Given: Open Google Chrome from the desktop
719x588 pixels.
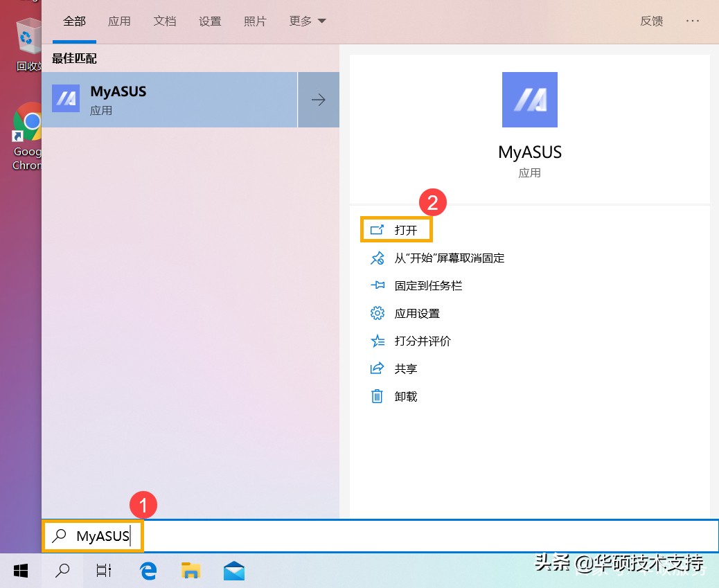Looking at the screenshot, I should [26, 123].
